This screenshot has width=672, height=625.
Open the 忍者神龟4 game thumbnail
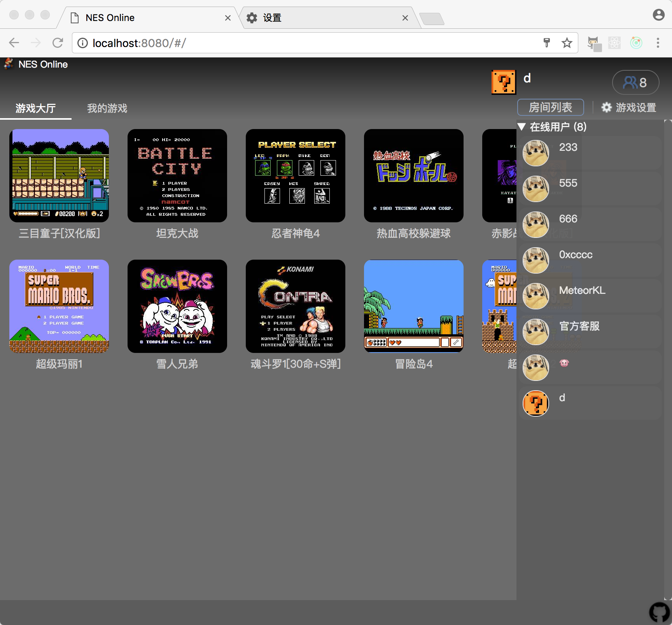coord(296,176)
